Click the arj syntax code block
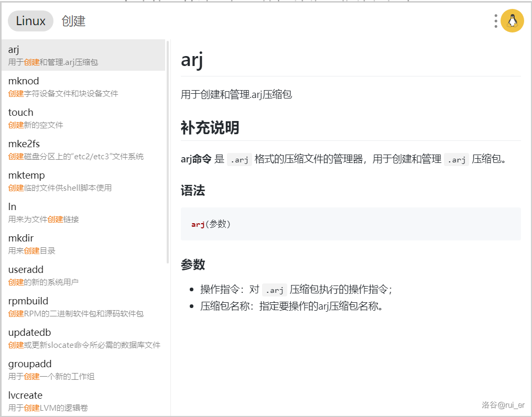This screenshot has width=532, height=417. [350, 224]
